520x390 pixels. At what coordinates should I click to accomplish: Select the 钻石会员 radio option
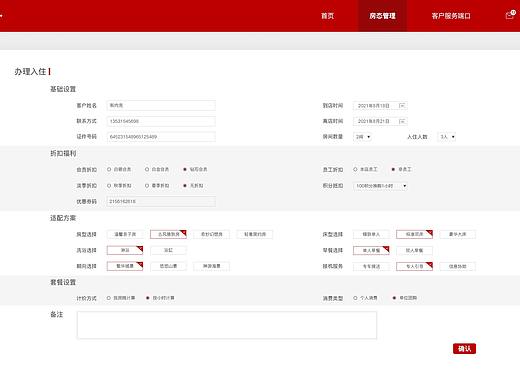pos(195,169)
